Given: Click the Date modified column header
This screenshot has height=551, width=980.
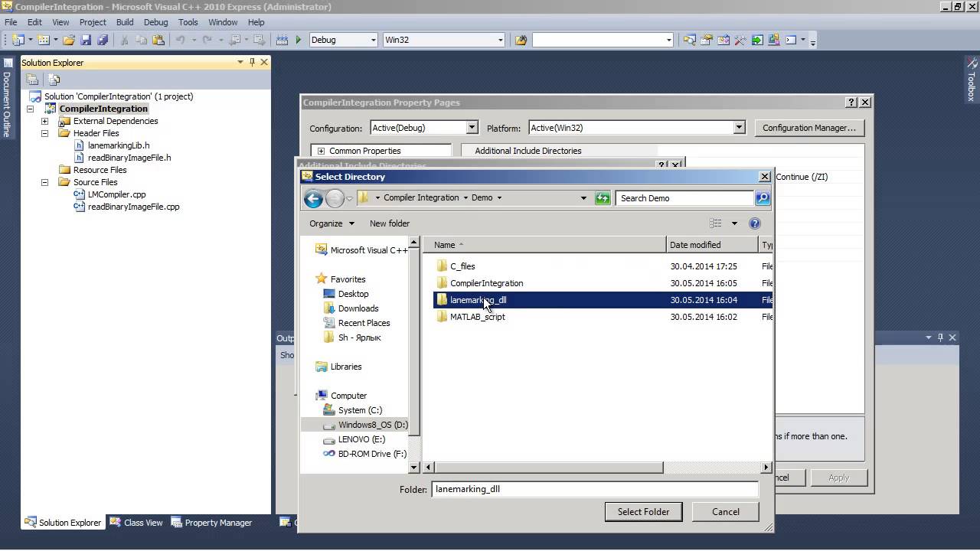Looking at the screenshot, I should coord(712,245).
